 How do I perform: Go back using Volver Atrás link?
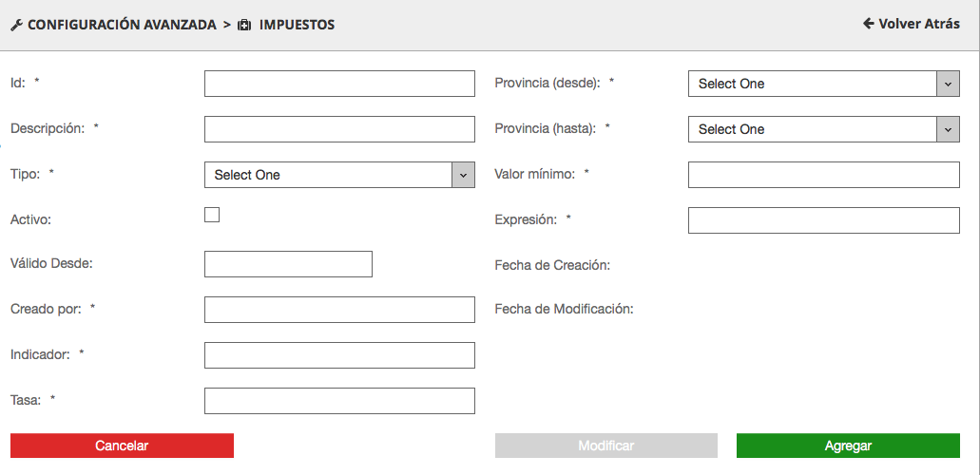[x=918, y=24]
